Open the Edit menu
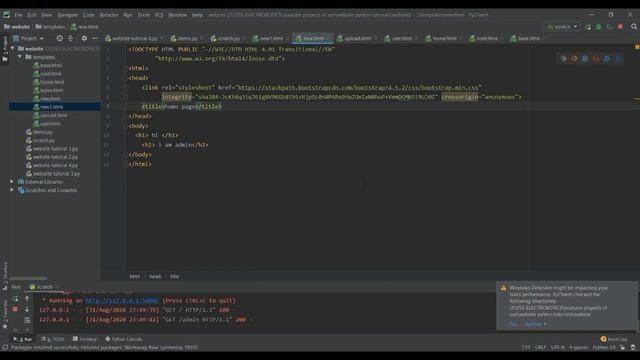 tap(32, 15)
